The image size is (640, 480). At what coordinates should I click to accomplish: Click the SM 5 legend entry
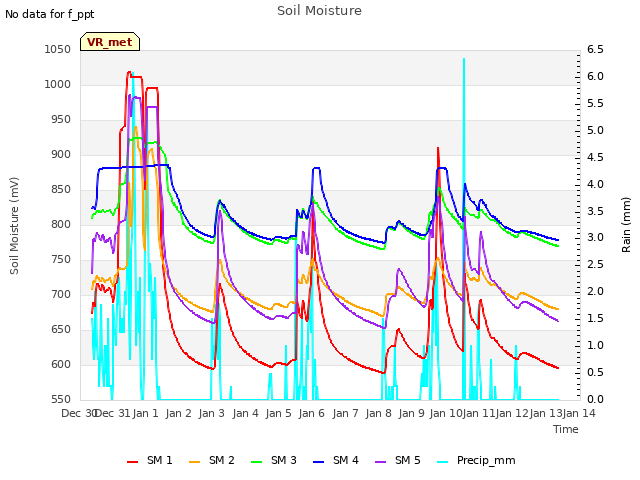[398, 460]
